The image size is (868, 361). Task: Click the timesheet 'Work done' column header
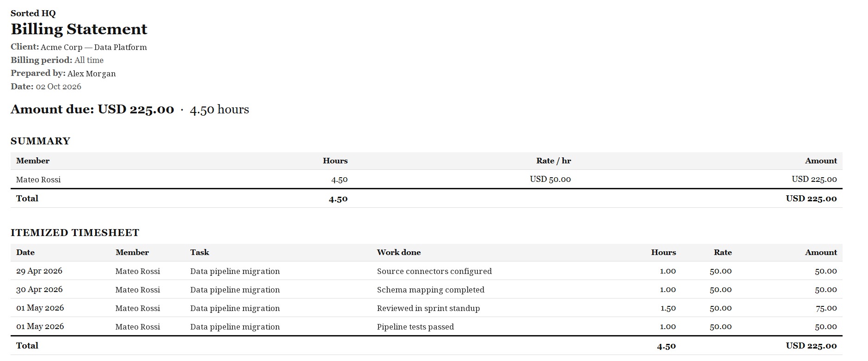(x=399, y=253)
